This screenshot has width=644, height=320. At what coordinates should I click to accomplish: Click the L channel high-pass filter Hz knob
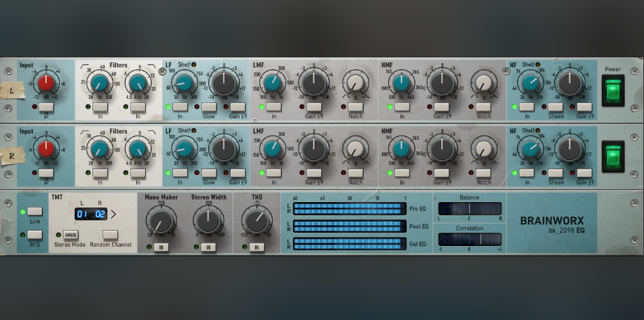tap(99, 83)
